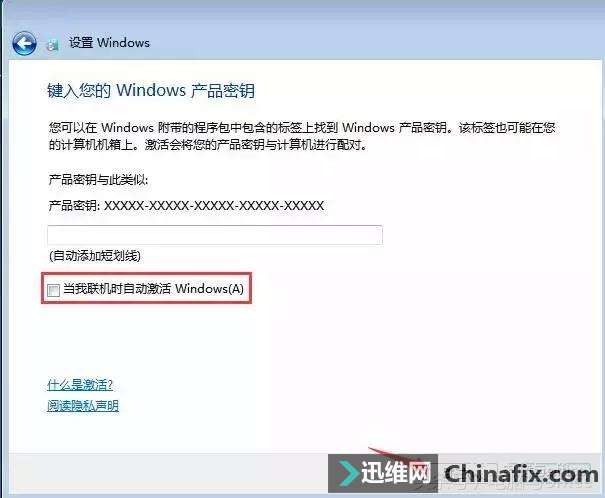The height and width of the screenshot is (498, 605).
Task: Open the 什么是激活? help link
Action: coord(80,385)
